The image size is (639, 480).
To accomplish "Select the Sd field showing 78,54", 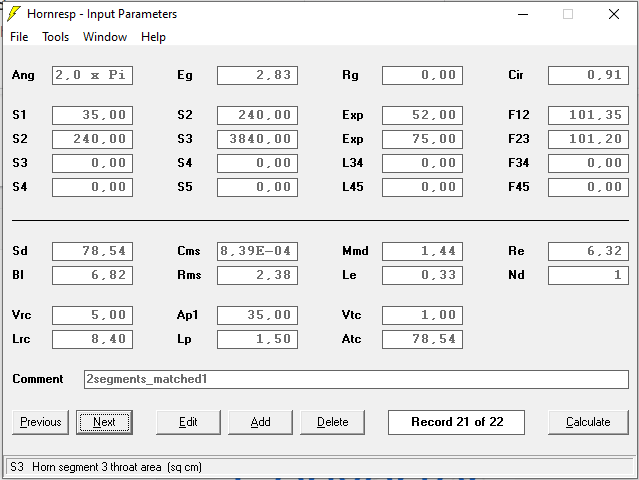I will click(x=92, y=251).
